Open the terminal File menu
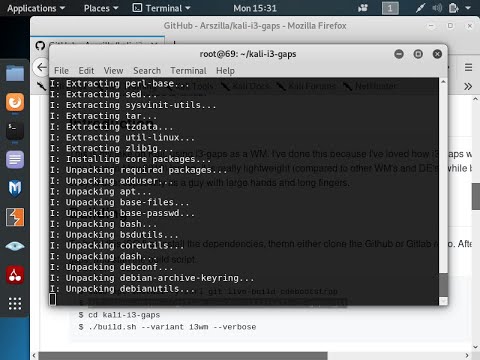Image resolution: width=480 pixels, height=360 pixels. 61,71
